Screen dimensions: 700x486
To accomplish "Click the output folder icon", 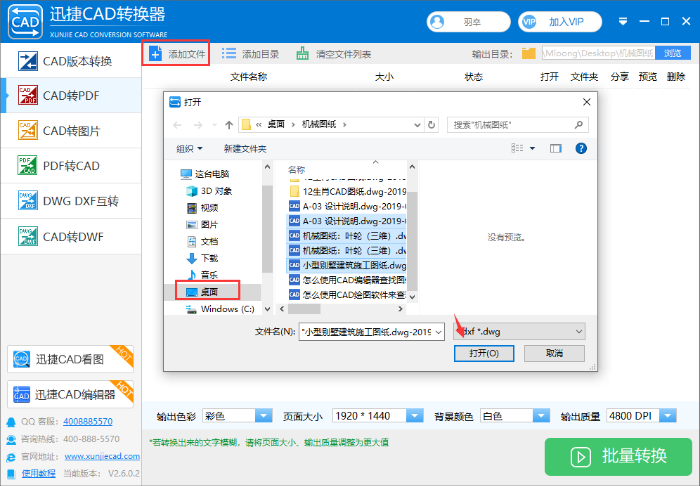I will (529, 54).
